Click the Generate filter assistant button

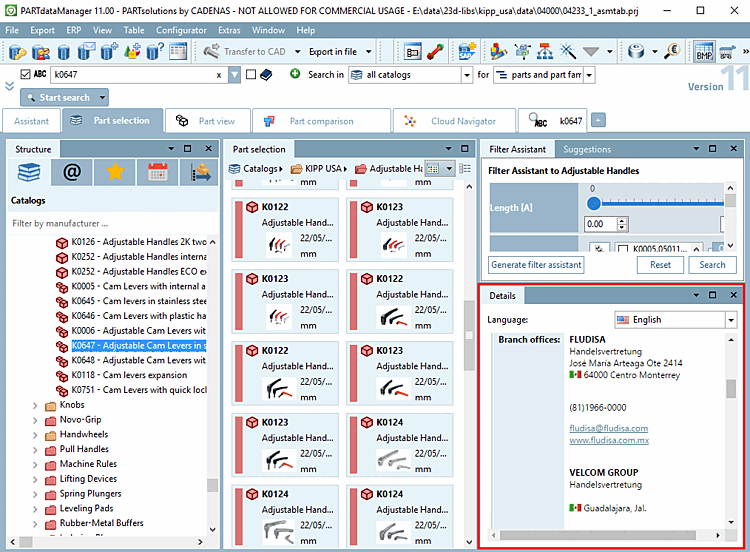click(536, 265)
